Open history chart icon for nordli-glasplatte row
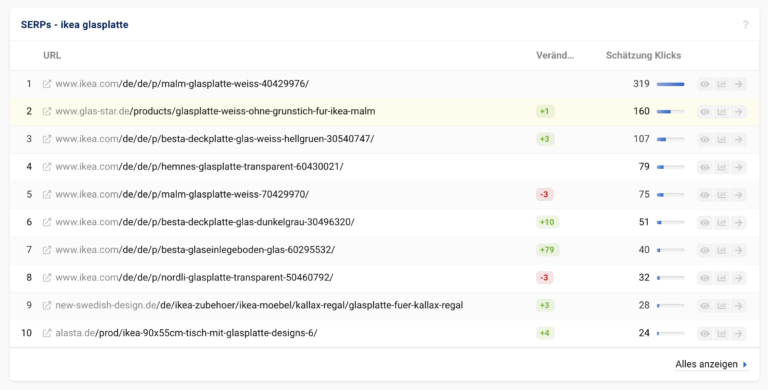 click(x=721, y=278)
